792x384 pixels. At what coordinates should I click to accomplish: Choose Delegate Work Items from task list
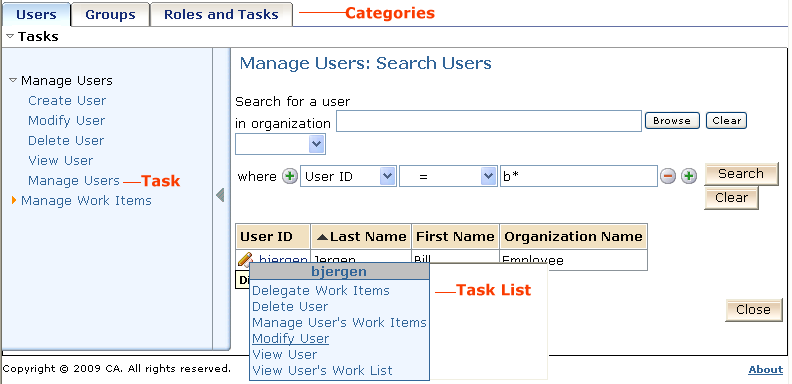coord(321,291)
